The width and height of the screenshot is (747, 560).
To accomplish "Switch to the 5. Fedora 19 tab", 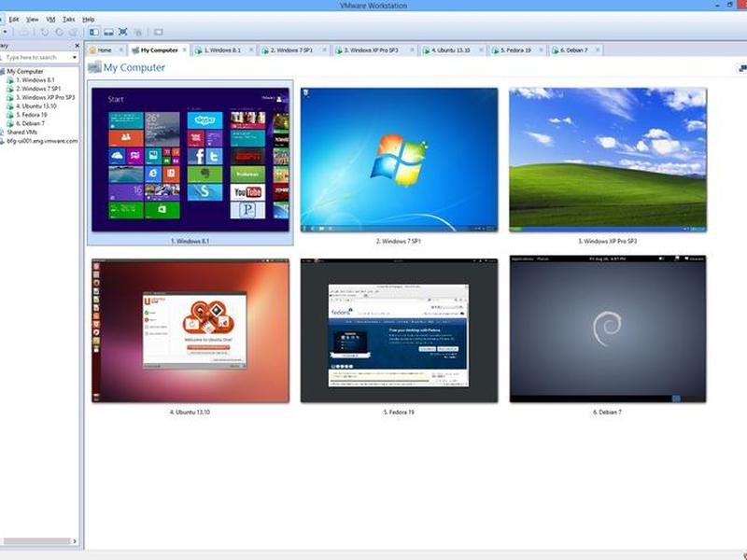I will (x=515, y=50).
